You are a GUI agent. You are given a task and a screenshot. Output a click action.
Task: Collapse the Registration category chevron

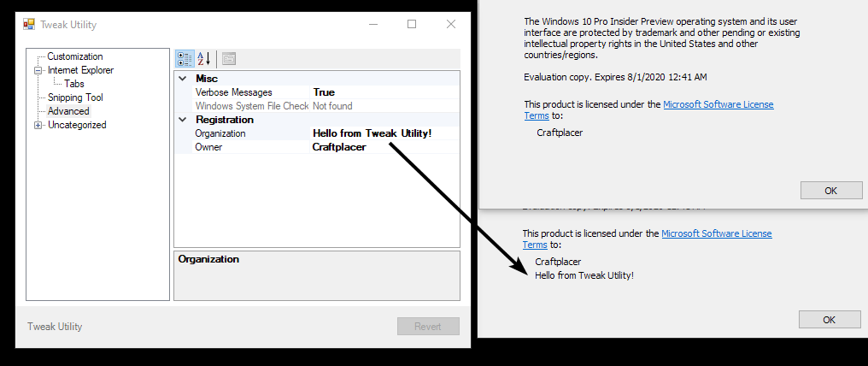click(182, 120)
